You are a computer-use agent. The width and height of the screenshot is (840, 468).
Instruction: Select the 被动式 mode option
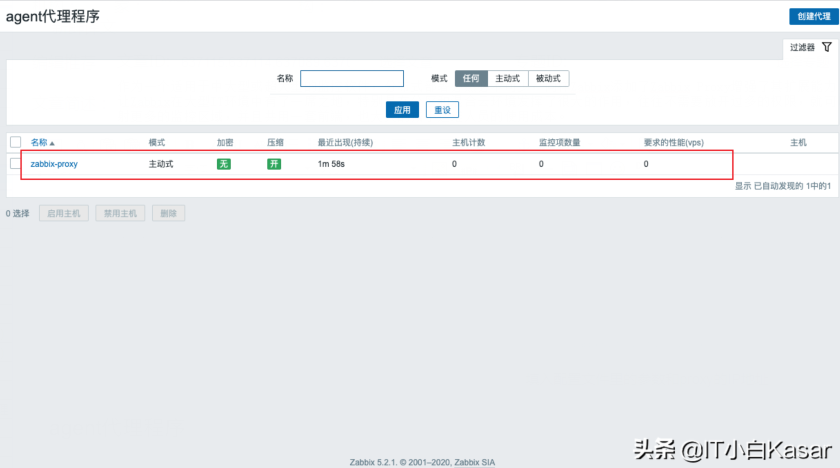549,78
